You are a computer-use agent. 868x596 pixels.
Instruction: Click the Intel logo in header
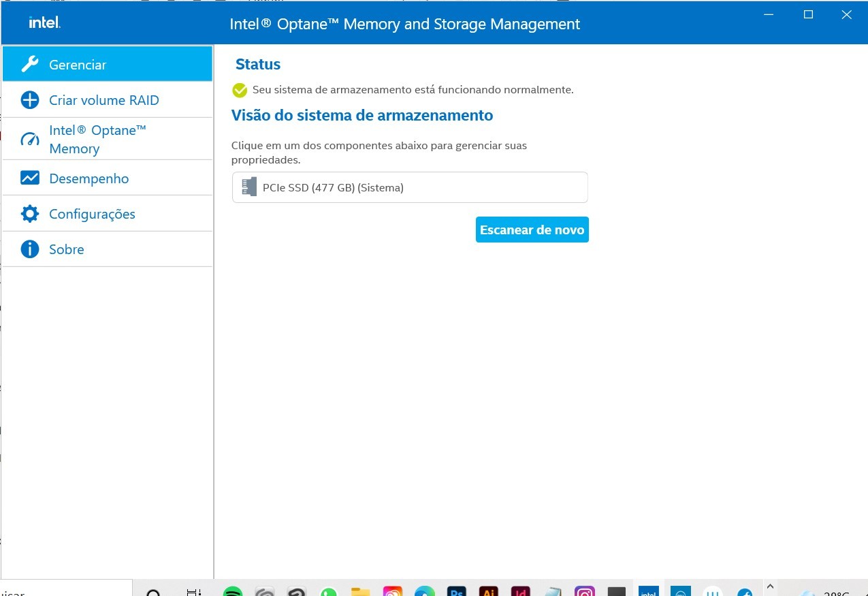tap(44, 22)
